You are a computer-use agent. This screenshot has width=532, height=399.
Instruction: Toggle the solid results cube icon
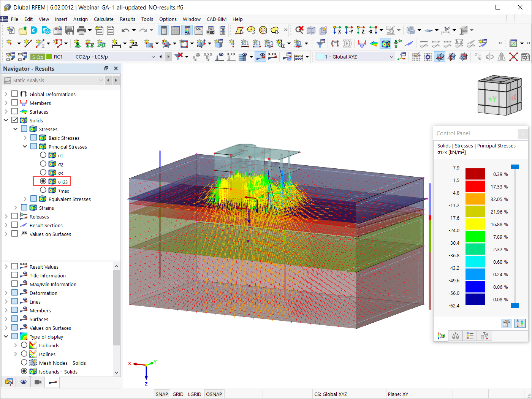click(x=386, y=44)
